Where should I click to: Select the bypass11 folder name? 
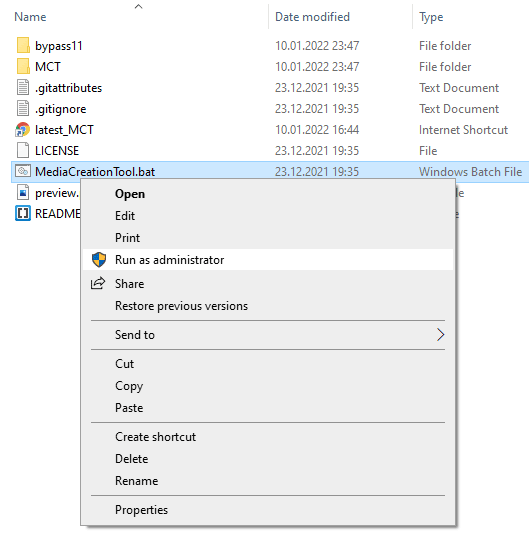[58, 46]
